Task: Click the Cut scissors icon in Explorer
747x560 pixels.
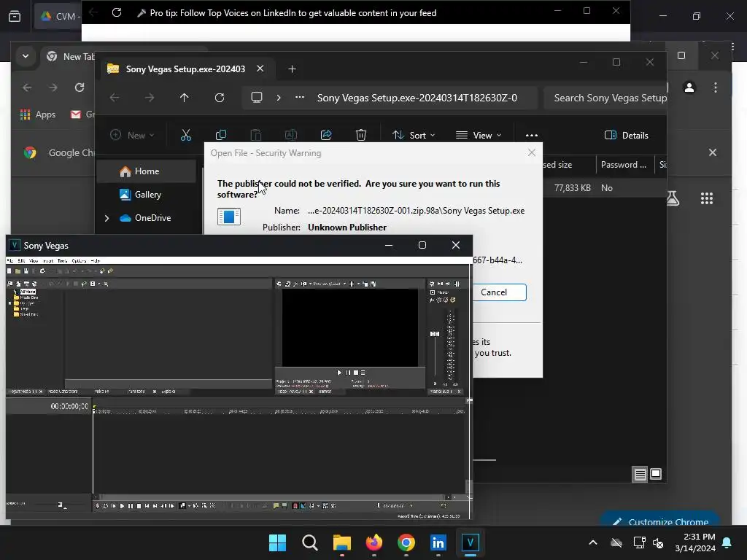Action: tap(186, 135)
